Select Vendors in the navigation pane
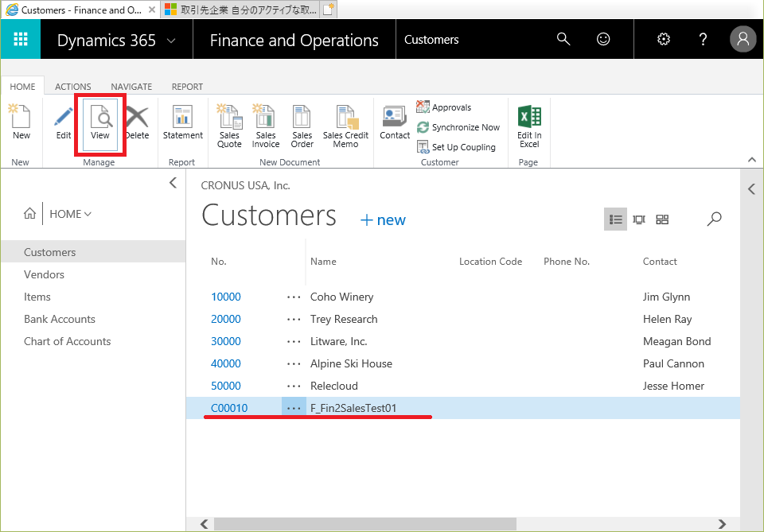The width and height of the screenshot is (764, 532). [x=44, y=274]
